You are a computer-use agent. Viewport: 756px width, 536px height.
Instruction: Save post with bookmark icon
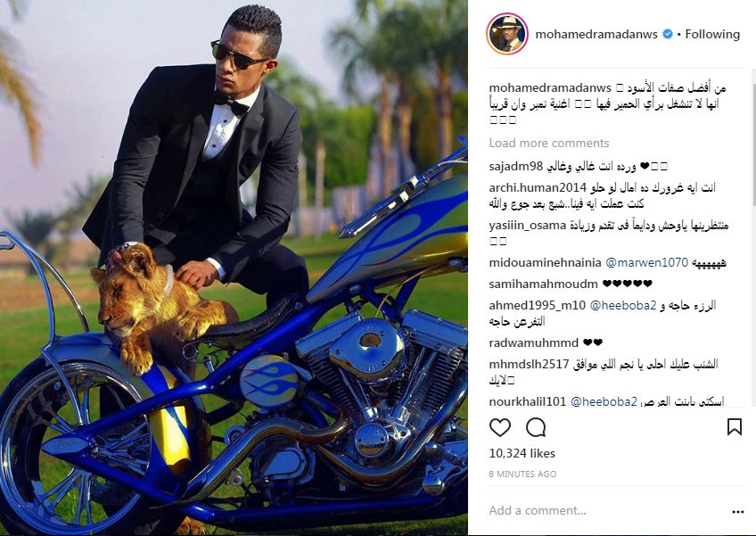pyautogui.click(x=735, y=427)
